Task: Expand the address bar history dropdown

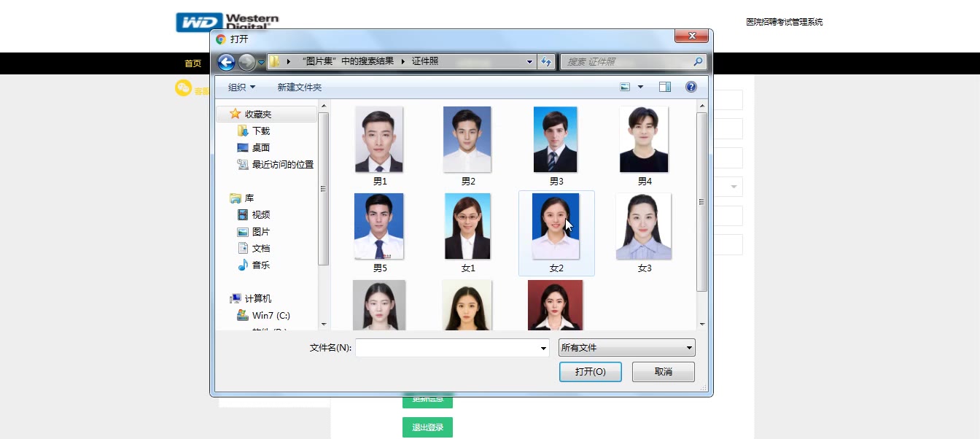Action: click(530, 62)
